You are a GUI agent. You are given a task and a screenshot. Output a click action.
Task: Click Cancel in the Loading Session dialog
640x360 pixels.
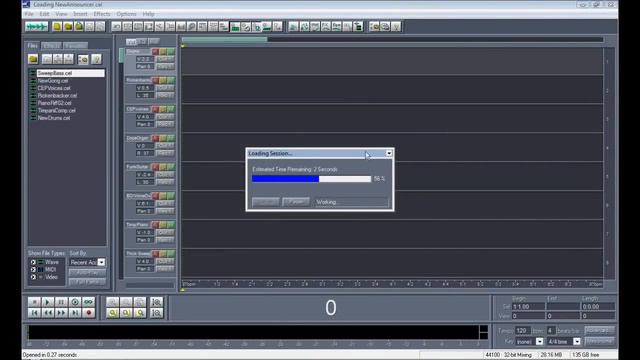(266, 202)
